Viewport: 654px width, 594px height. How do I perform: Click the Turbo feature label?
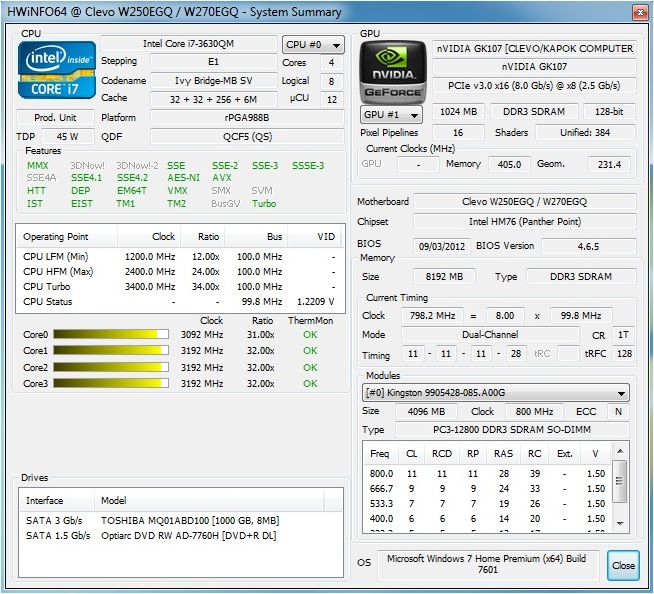point(264,204)
